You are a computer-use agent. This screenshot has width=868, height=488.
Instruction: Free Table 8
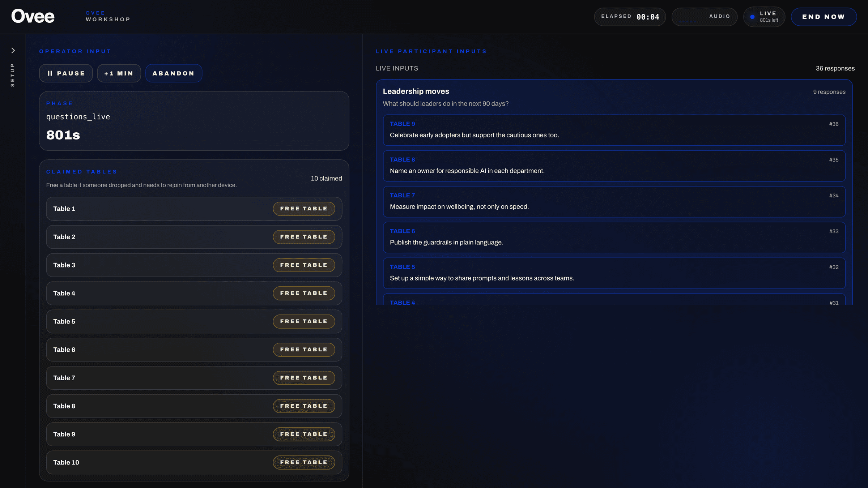(x=304, y=406)
